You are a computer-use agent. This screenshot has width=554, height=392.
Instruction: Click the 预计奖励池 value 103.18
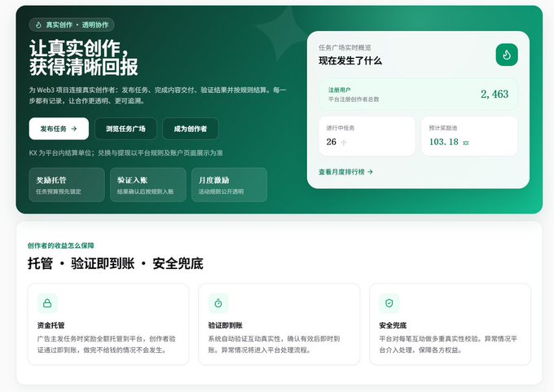coord(444,142)
